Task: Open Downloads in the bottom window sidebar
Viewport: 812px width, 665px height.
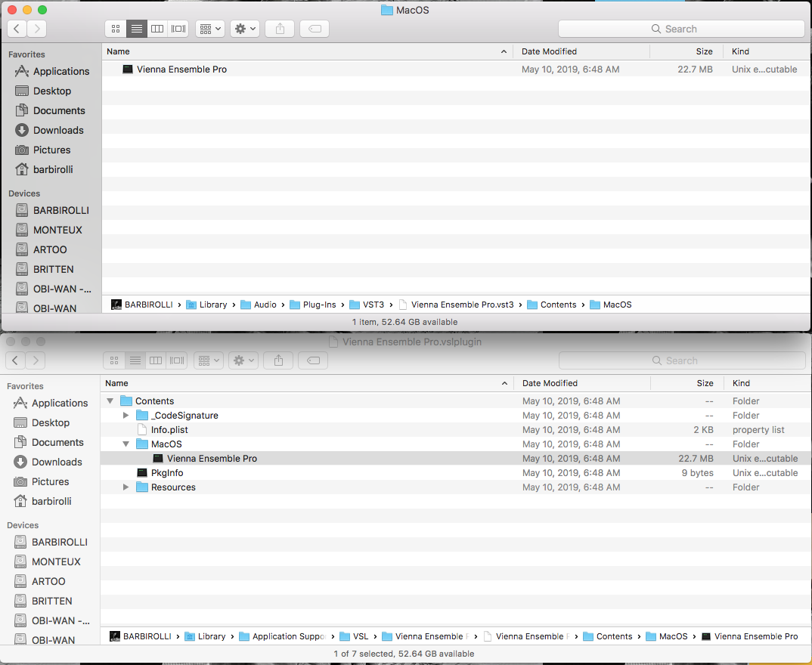Action: (48, 462)
